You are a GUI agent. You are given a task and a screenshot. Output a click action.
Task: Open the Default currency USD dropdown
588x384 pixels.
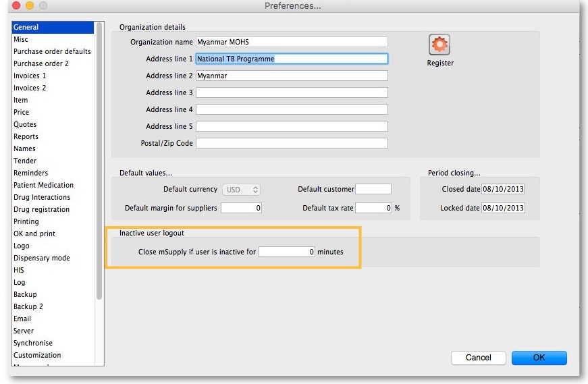pos(242,190)
